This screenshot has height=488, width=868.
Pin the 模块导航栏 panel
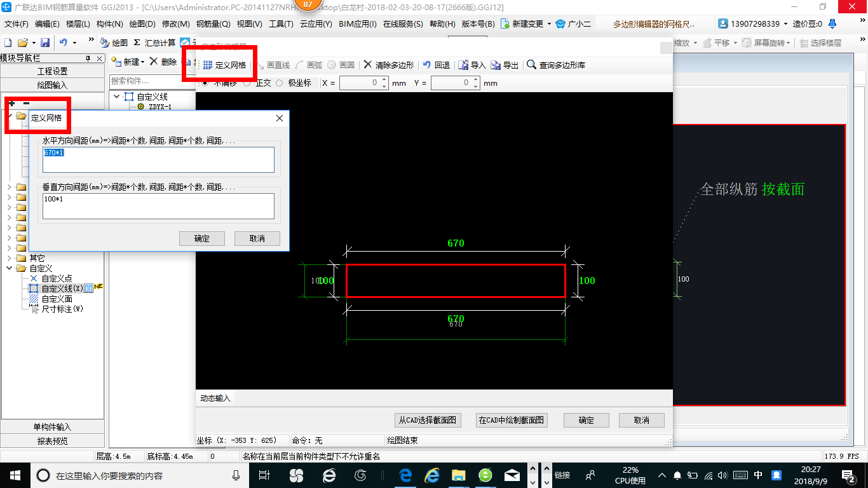88,58
